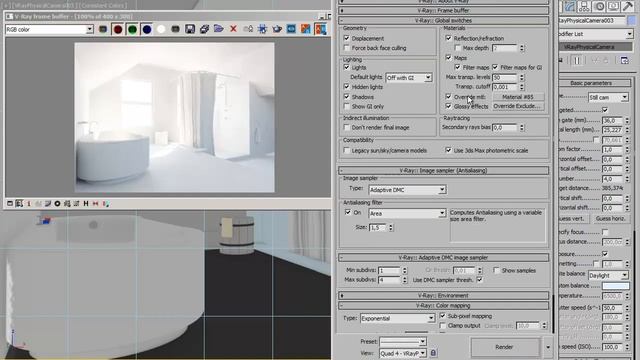The width and height of the screenshot is (640, 360).
Task: Click the Guess horiz. button
Action: click(610, 218)
